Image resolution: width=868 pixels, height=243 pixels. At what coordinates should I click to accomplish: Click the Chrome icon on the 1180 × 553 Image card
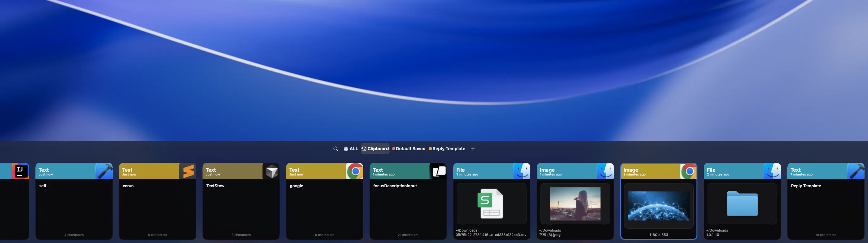(688, 172)
